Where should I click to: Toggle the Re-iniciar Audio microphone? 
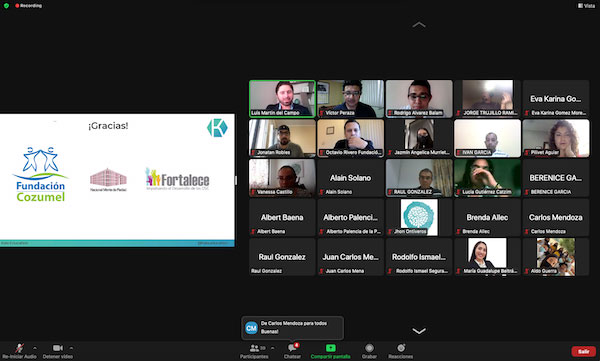click(x=19, y=348)
